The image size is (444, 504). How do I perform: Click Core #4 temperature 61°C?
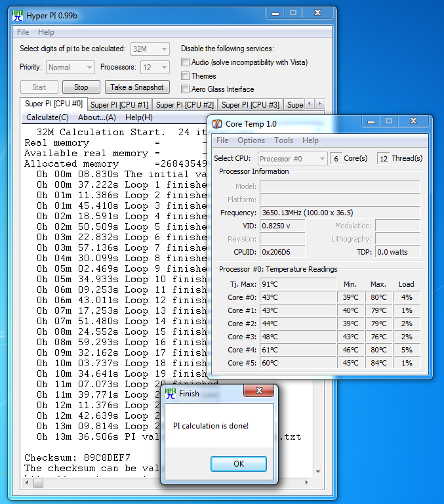click(298, 350)
